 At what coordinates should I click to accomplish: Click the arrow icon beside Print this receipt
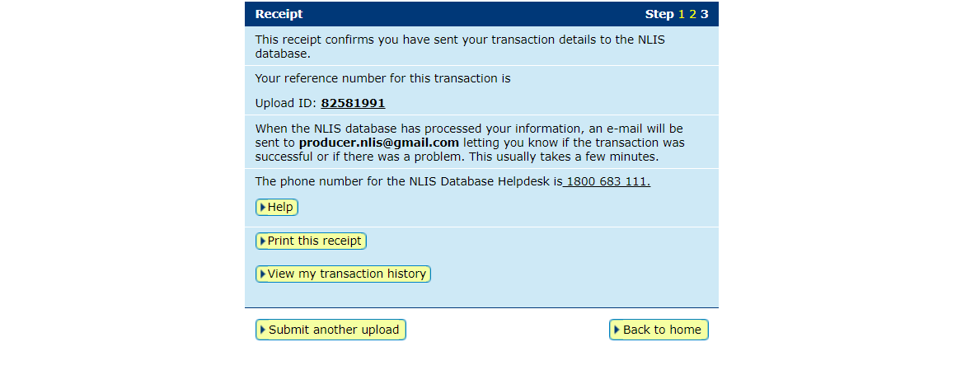[x=262, y=241]
